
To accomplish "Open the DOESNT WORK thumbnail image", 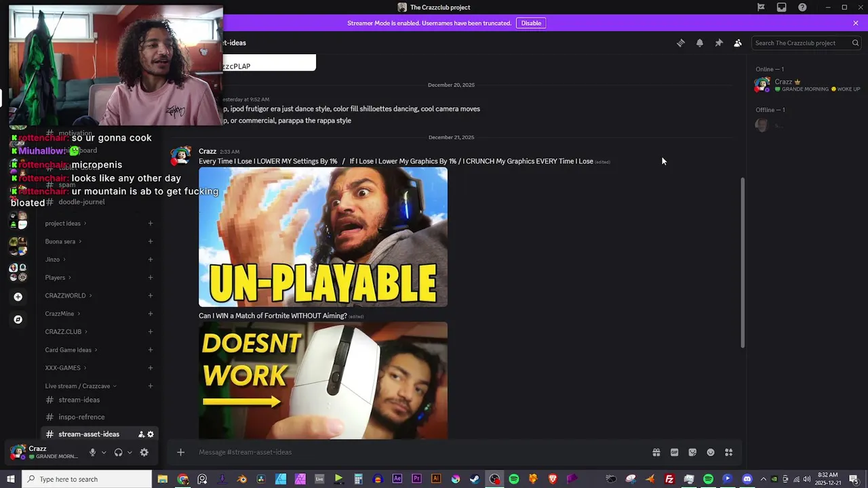I will pyautogui.click(x=323, y=381).
